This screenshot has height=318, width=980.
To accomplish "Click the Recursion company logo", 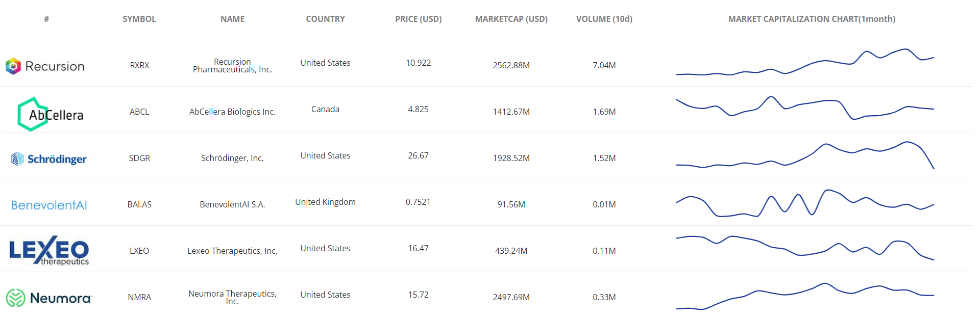I will [45, 66].
